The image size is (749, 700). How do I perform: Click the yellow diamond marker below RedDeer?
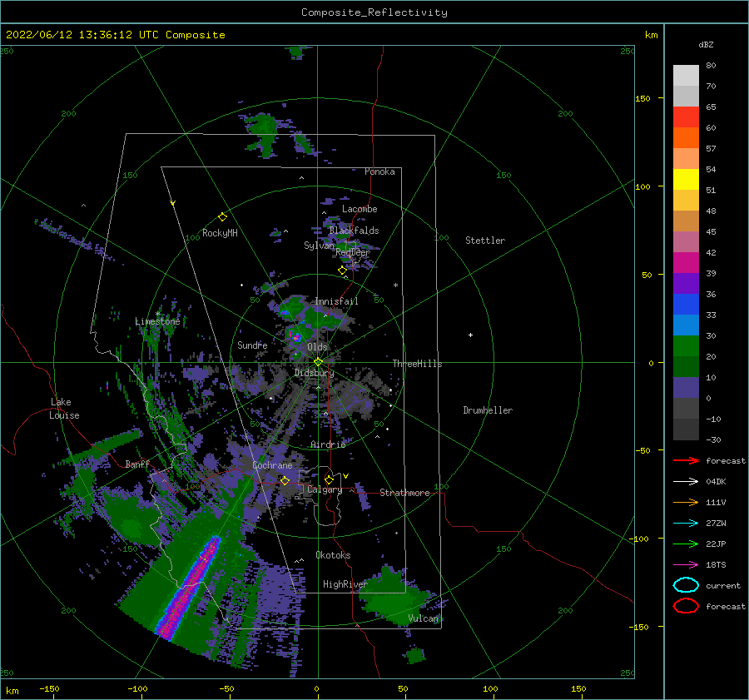click(x=342, y=271)
